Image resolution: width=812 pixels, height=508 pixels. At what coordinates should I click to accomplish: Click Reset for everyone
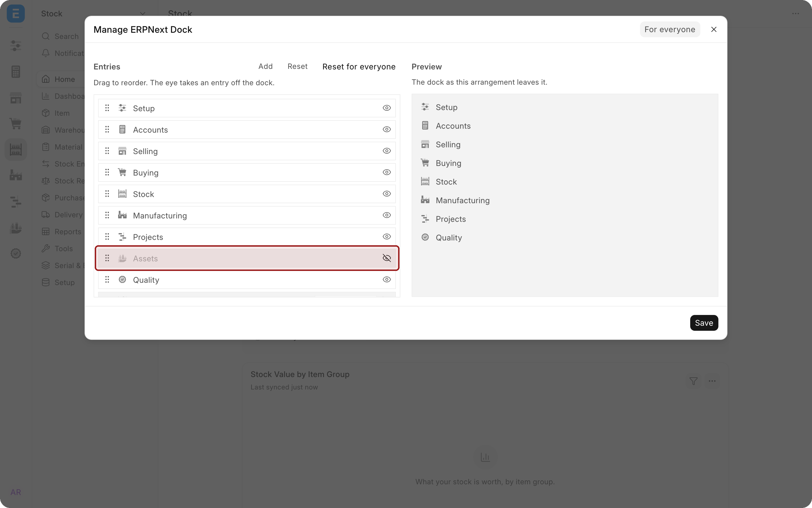[359, 67]
